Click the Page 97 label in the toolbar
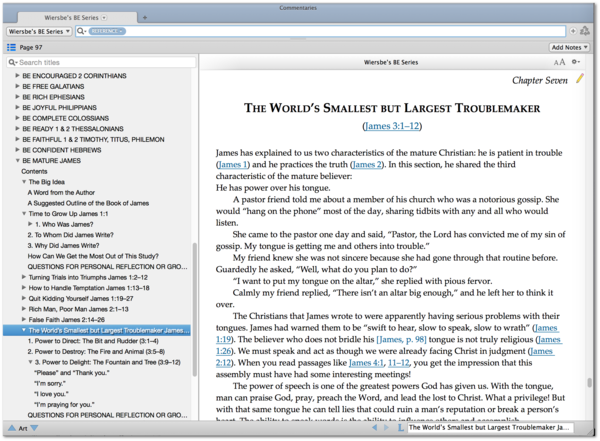Image resolution: width=600 pixels, height=441 pixels. pyautogui.click(x=31, y=47)
